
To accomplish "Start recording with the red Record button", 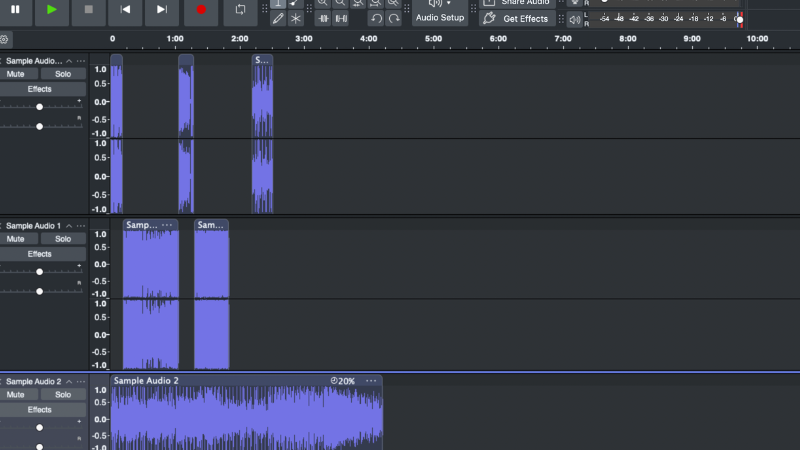I will click(x=201, y=10).
